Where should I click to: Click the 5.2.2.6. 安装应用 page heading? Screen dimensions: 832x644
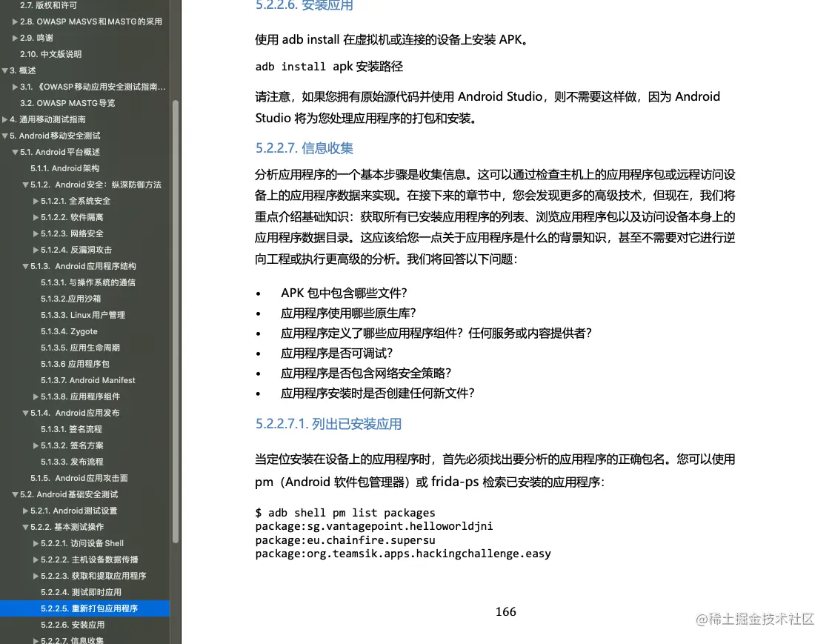click(x=304, y=5)
